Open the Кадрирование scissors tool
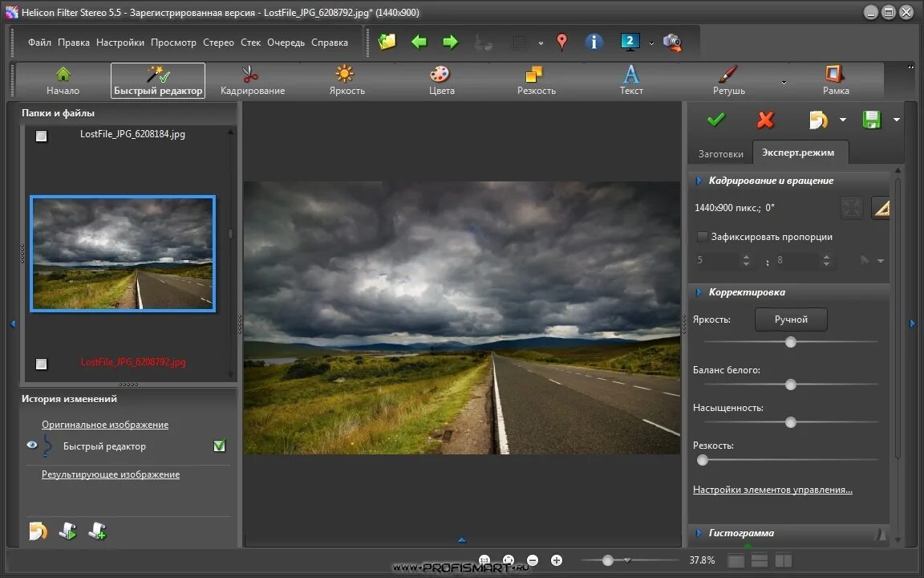This screenshot has width=924, height=578. [252, 81]
